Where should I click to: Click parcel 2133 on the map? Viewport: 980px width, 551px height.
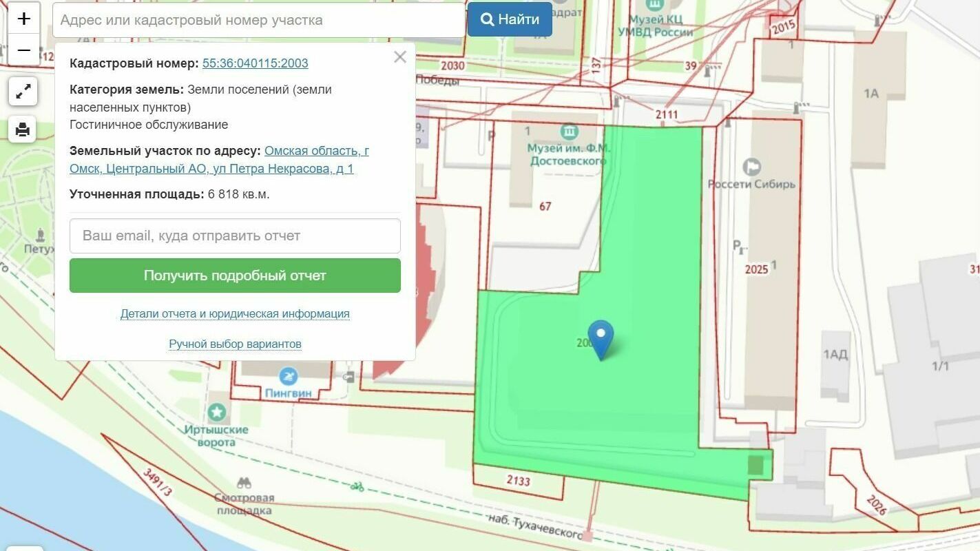[518, 481]
